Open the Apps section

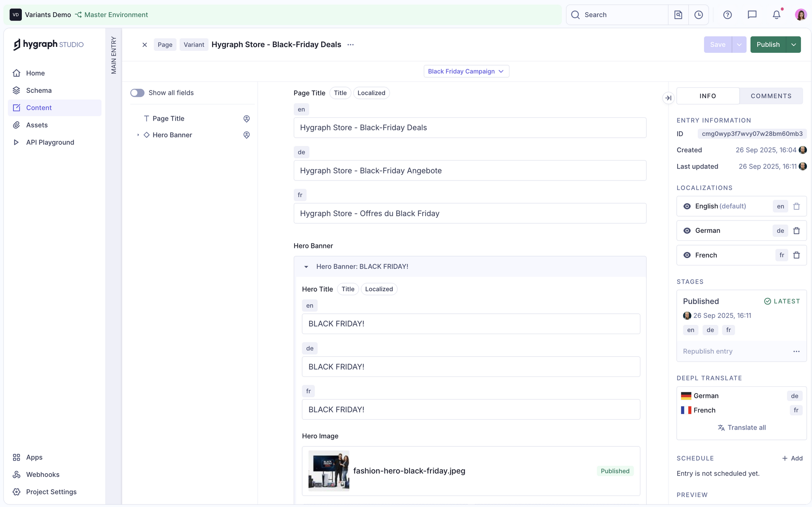34,457
